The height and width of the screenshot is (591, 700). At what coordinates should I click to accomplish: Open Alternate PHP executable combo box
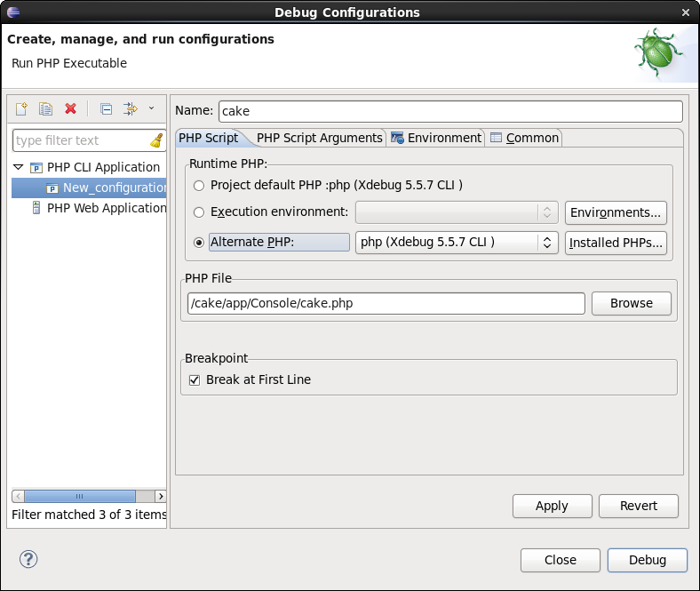click(457, 242)
